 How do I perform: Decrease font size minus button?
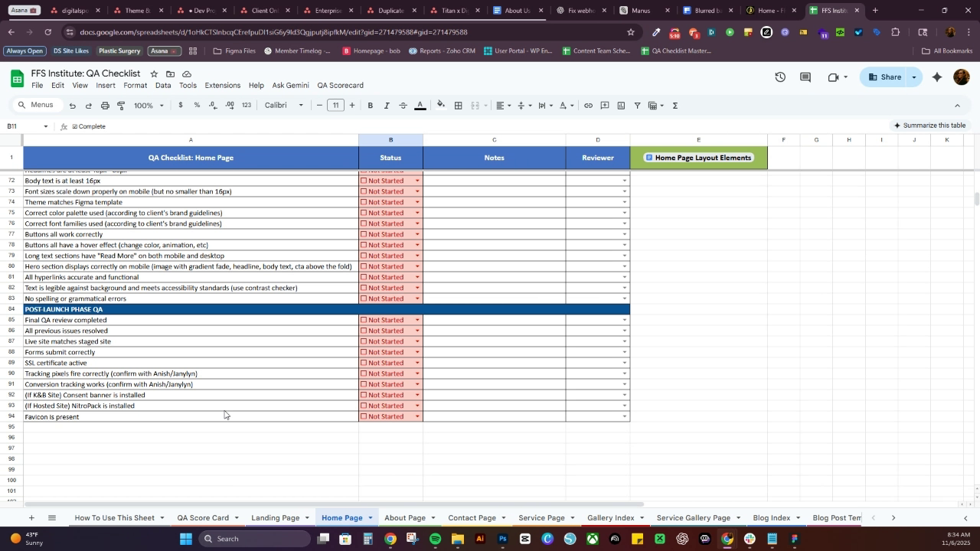click(319, 106)
